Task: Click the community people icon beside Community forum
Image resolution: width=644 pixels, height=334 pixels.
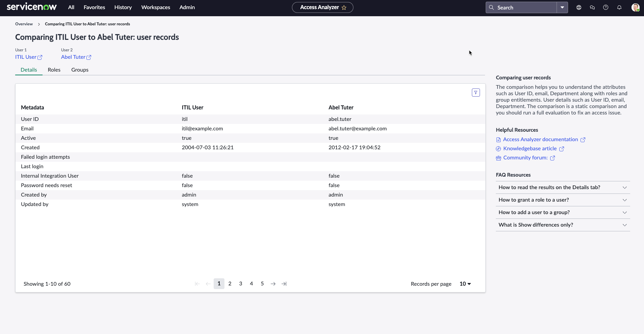Action: tap(499, 158)
